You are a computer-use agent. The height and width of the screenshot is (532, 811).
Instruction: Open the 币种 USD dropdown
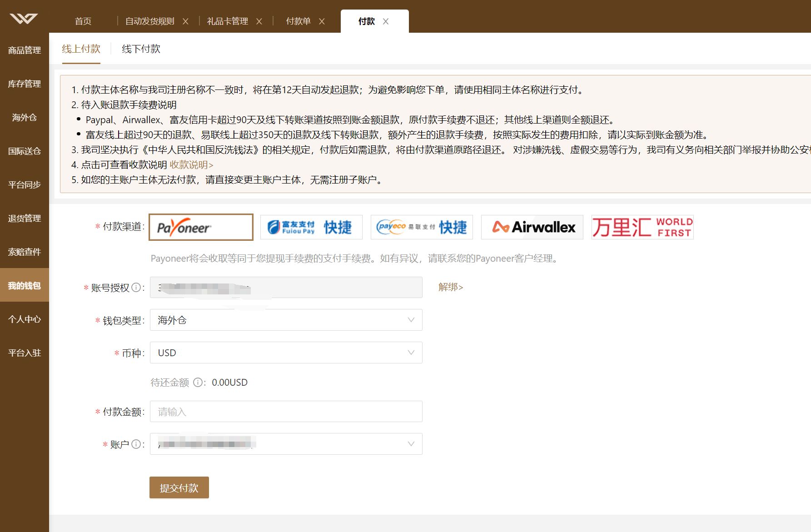tap(286, 353)
